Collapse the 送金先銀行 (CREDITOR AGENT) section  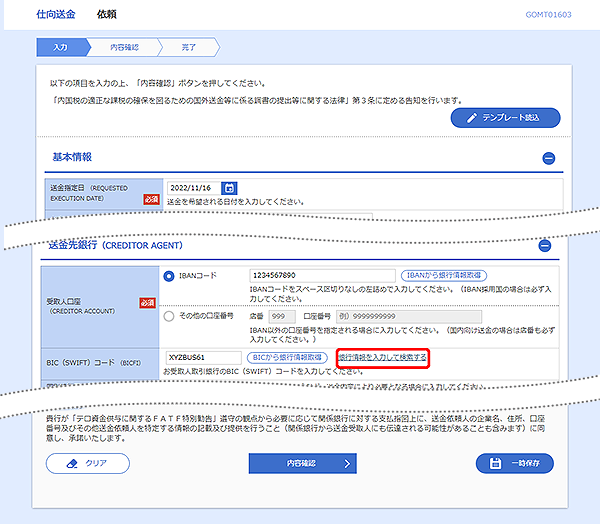tap(545, 245)
